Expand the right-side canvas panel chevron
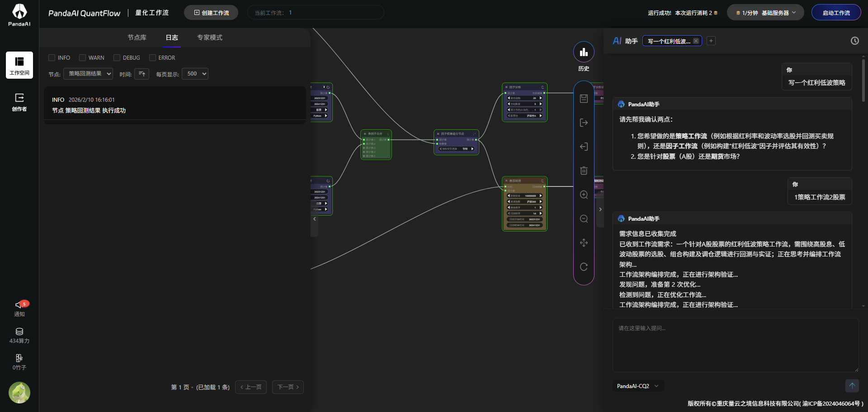The width and height of the screenshot is (868, 412). pos(600,209)
